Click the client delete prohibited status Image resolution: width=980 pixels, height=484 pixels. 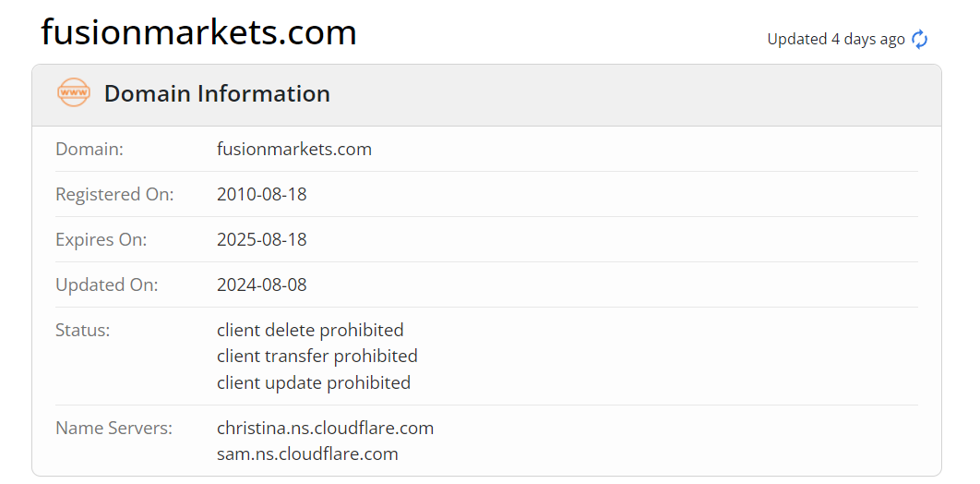[x=310, y=330]
